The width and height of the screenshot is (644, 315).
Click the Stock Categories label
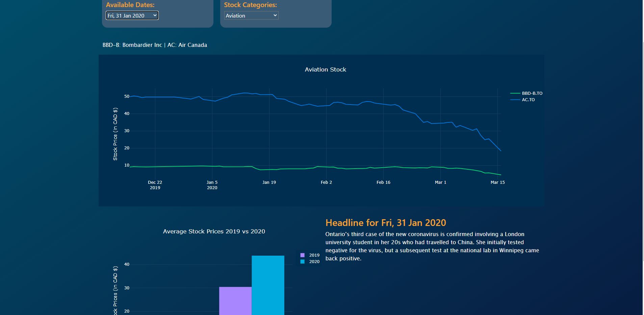250,5
